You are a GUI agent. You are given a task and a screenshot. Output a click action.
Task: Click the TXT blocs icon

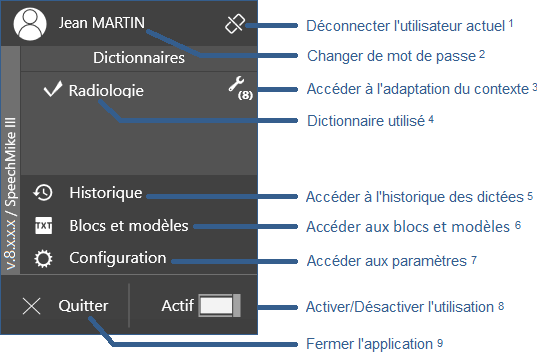tap(44, 225)
